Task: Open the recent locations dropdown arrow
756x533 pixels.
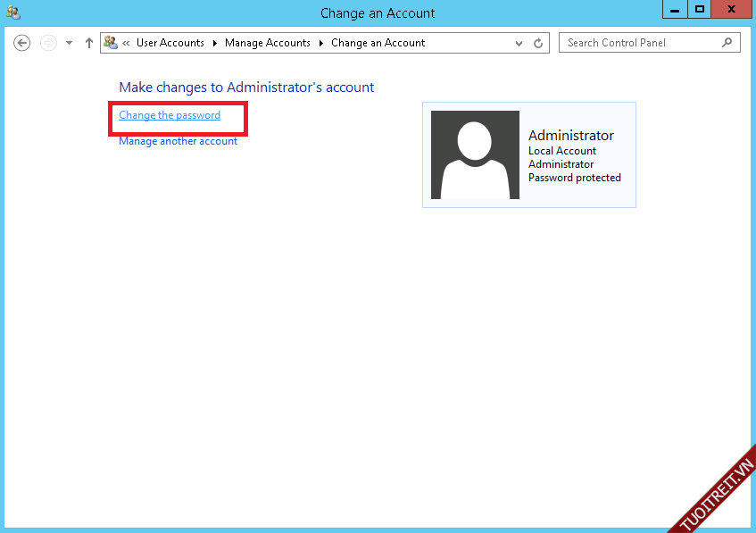Action: 69,43
